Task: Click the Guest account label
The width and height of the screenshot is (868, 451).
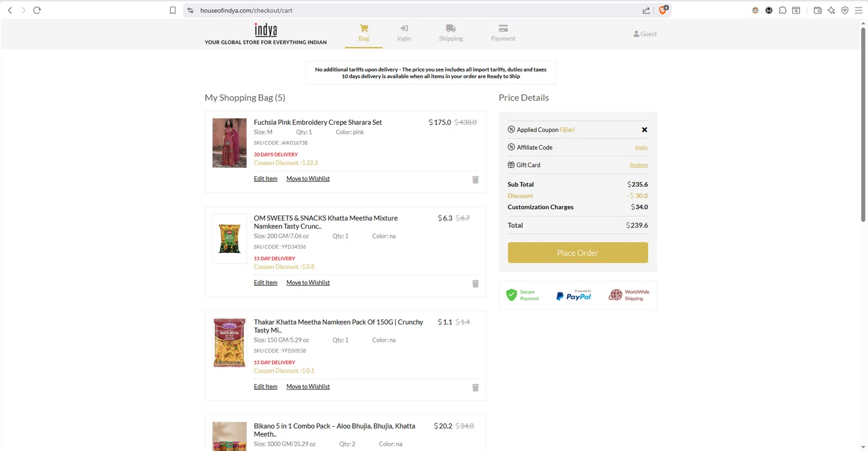Action: pos(649,34)
